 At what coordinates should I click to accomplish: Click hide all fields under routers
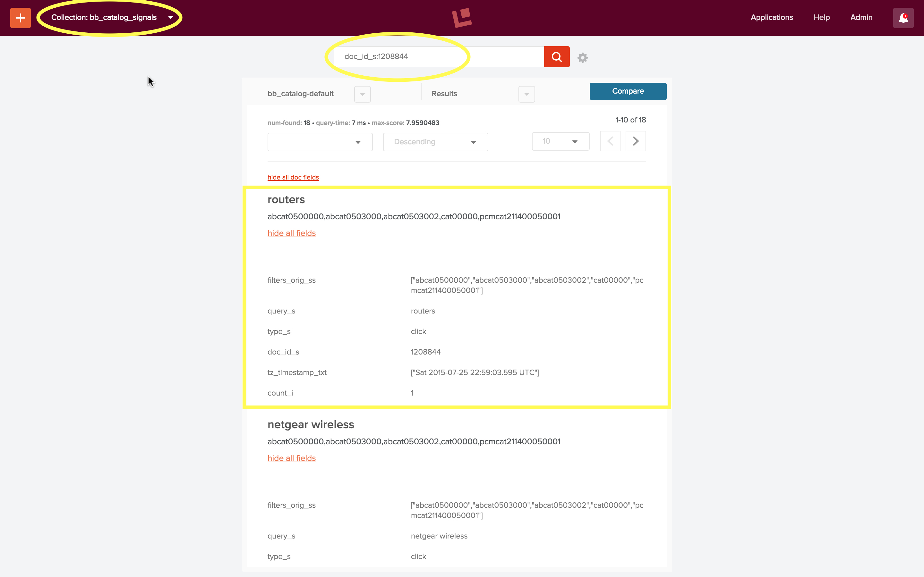coord(291,233)
